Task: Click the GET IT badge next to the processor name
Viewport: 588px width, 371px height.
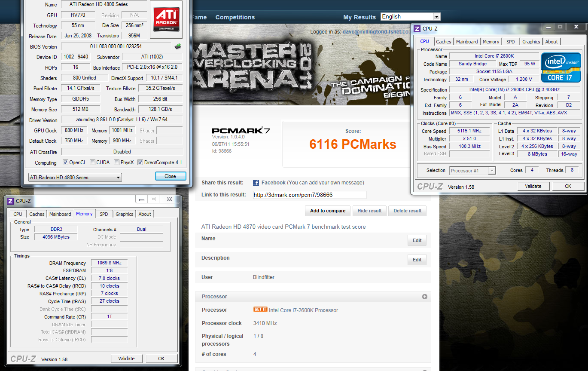Action: pyautogui.click(x=260, y=310)
